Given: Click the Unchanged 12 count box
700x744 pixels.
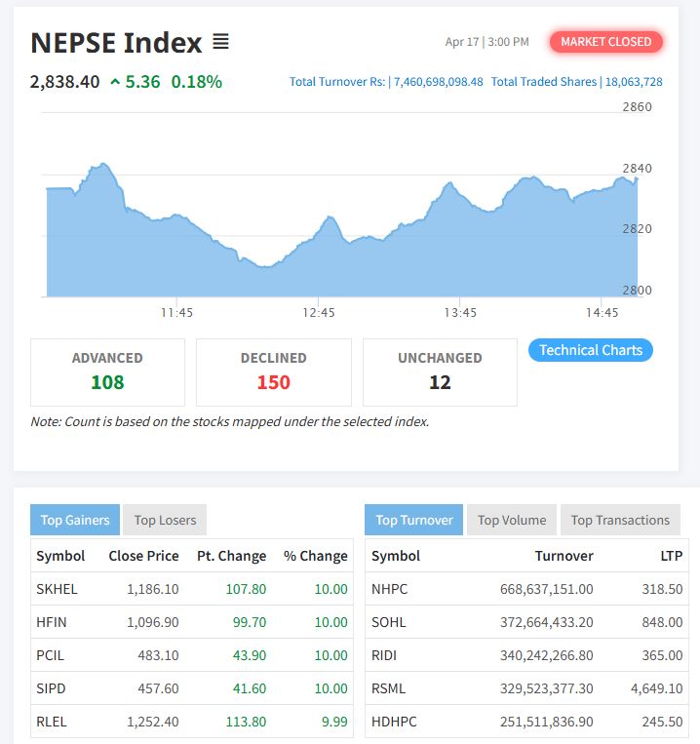Looking at the screenshot, I should tap(440, 372).
